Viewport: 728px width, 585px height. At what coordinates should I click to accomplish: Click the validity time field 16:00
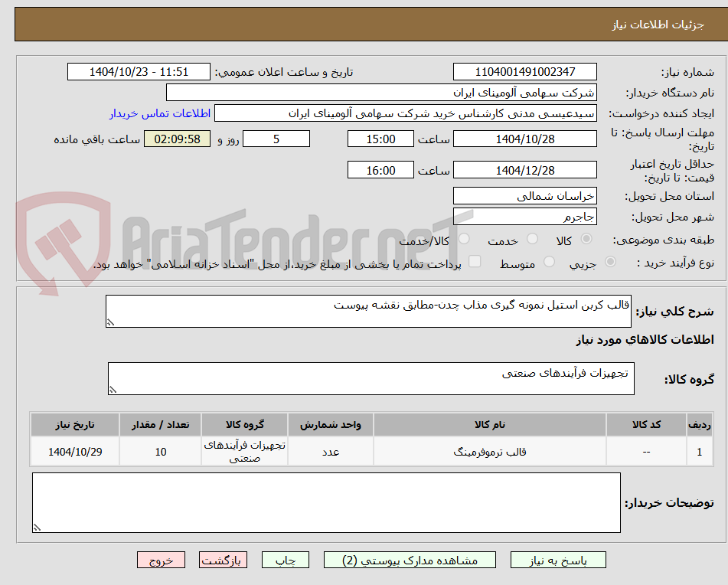tap(380, 170)
